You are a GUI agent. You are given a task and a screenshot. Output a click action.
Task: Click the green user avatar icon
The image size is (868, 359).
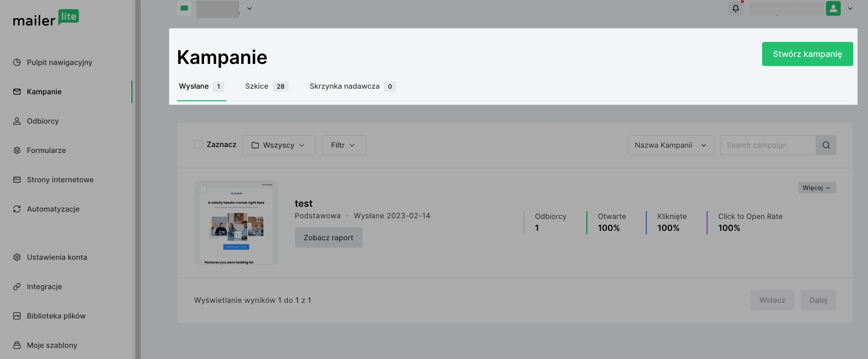(x=833, y=8)
